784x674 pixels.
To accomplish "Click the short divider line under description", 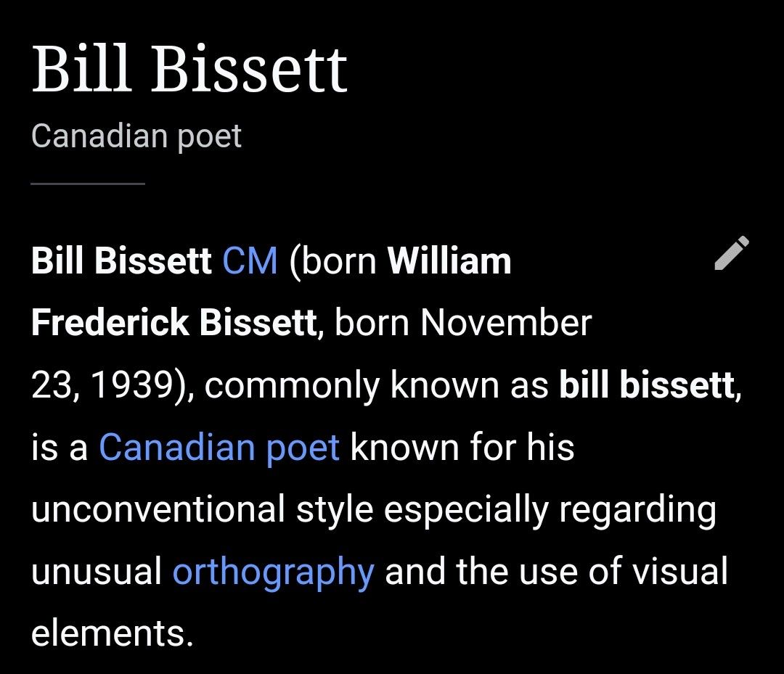I will pos(88,184).
